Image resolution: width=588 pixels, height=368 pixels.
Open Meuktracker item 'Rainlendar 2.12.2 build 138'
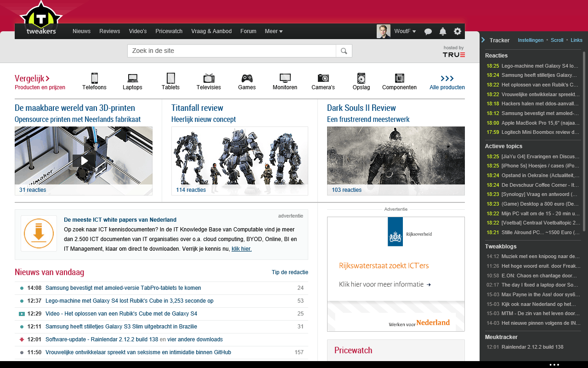(532, 347)
